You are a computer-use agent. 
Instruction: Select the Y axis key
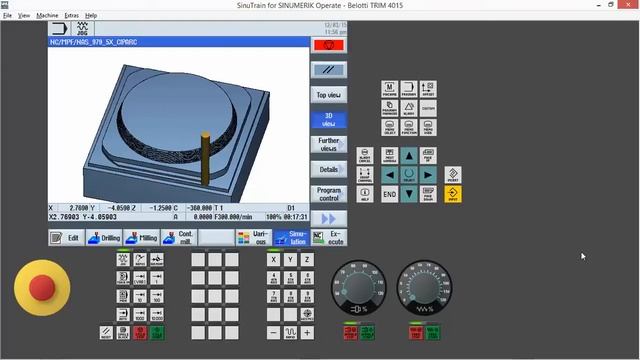pos(290,260)
